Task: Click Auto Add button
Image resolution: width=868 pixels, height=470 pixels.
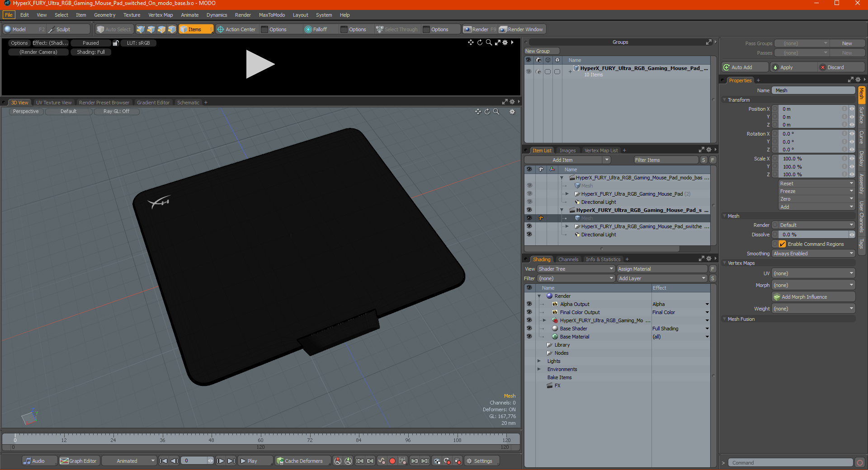Action: click(x=745, y=67)
